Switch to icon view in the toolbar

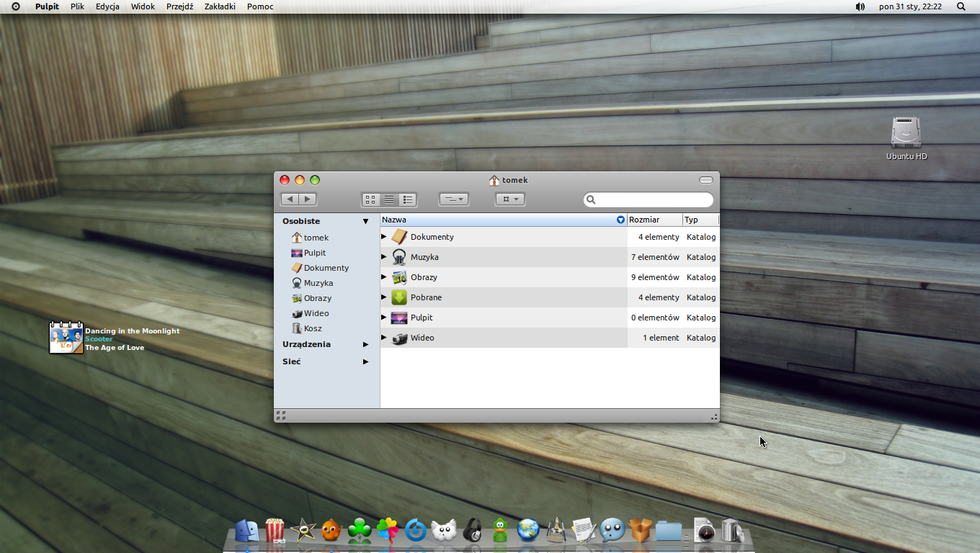click(370, 199)
